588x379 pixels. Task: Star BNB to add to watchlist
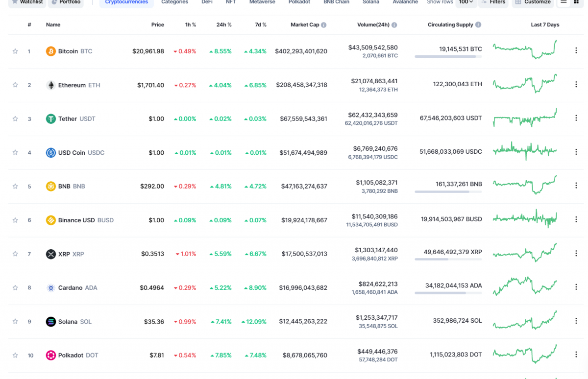pos(15,186)
